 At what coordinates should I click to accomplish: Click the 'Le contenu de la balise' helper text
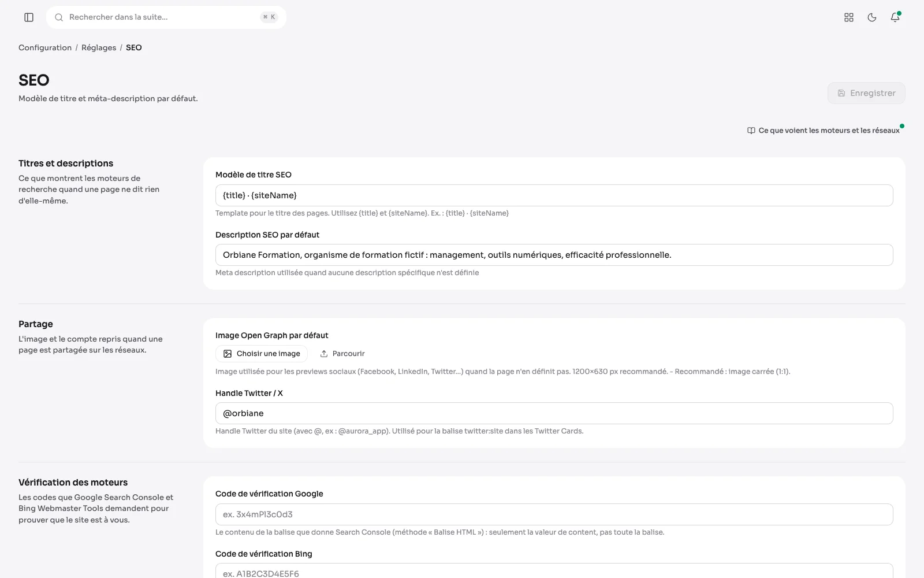(x=440, y=532)
